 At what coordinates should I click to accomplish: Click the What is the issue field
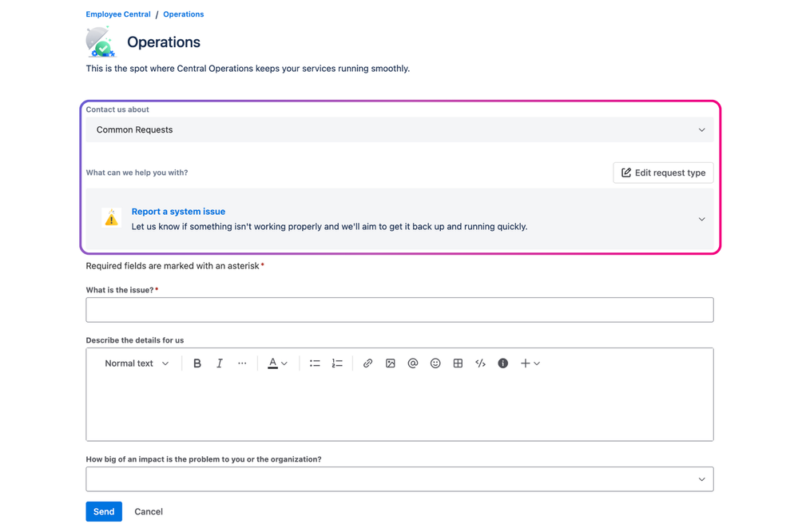[x=399, y=310]
